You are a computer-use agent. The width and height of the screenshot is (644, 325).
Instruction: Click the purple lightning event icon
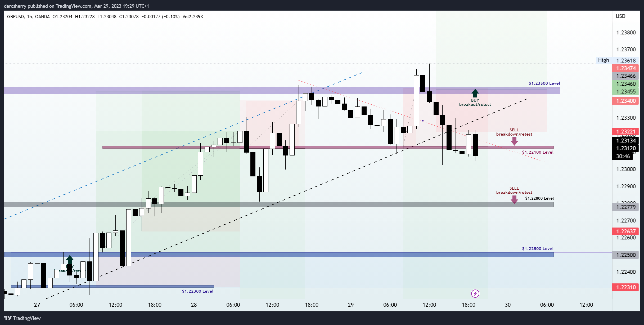tap(475, 293)
